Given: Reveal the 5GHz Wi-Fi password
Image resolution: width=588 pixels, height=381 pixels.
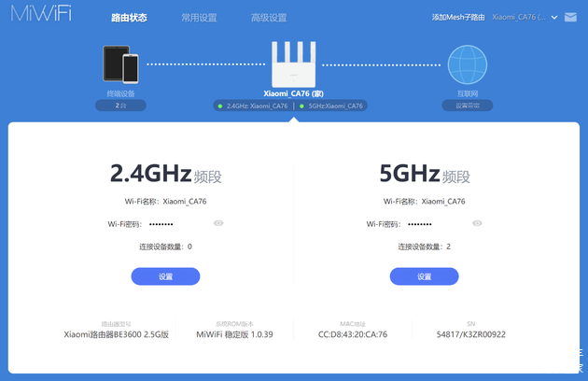Looking at the screenshot, I should tap(477, 223).
